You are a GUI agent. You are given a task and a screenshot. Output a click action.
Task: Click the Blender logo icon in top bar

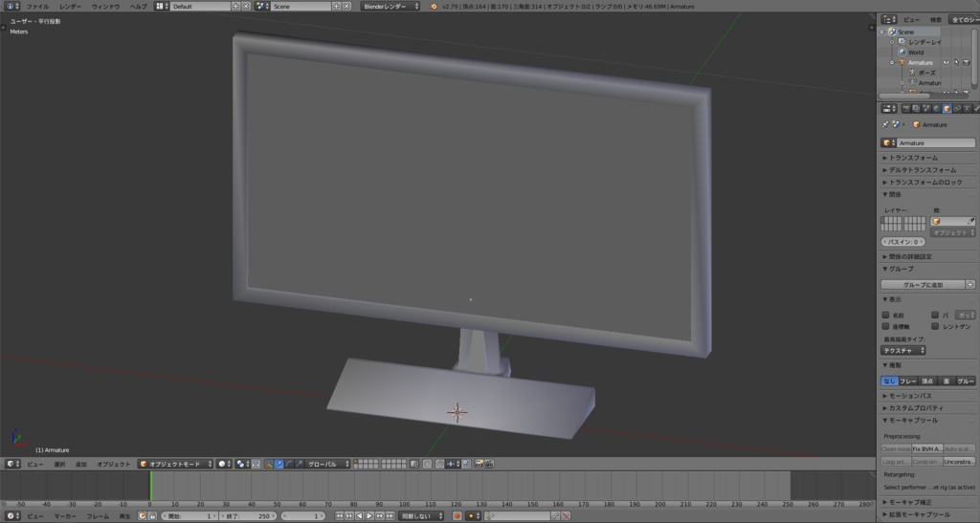tap(434, 7)
